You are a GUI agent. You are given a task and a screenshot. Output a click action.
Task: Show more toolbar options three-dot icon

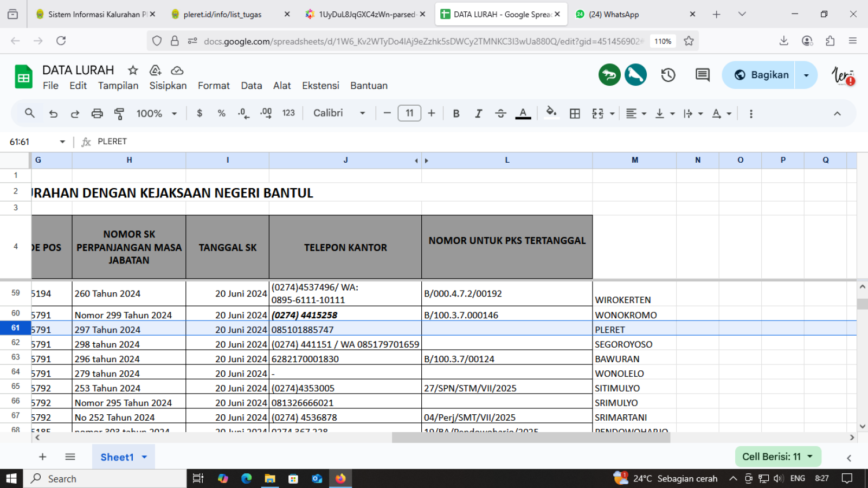pos(751,114)
